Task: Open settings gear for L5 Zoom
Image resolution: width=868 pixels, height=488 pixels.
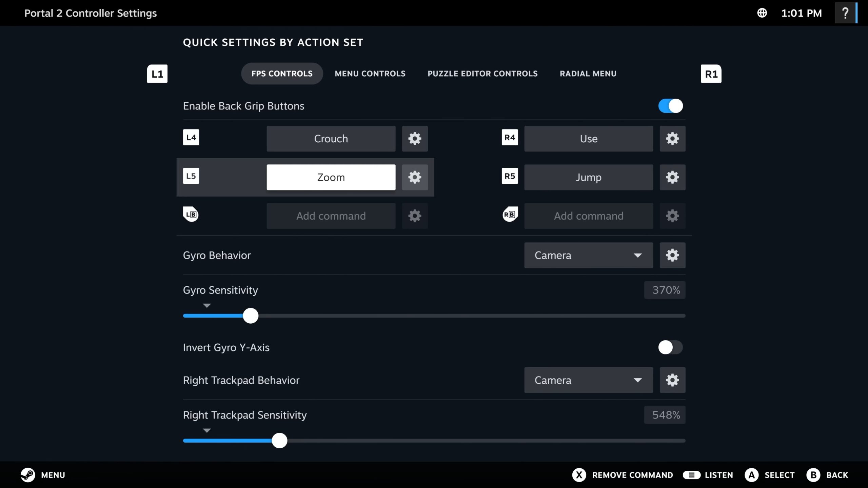Action: (415, 177)
